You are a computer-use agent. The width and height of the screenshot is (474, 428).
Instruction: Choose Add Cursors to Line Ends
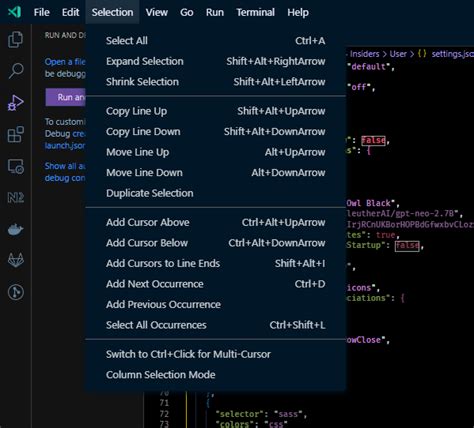(x=216, y=263)
